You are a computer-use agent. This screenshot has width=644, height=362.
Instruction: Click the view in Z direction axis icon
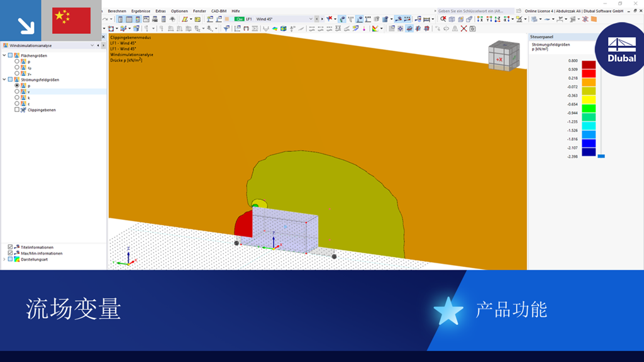497,19
